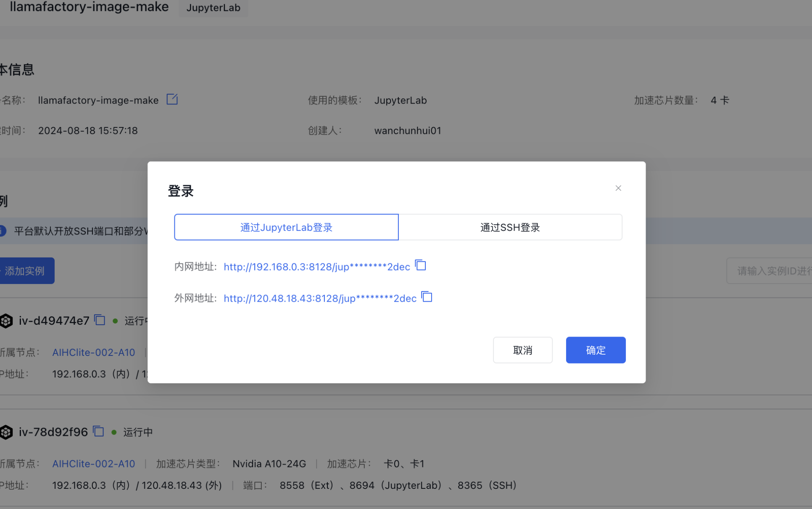Select the 卡0、卡1 accelerator chip text
812x509 pixels.
pyautogui.click(x=404, y=464)
